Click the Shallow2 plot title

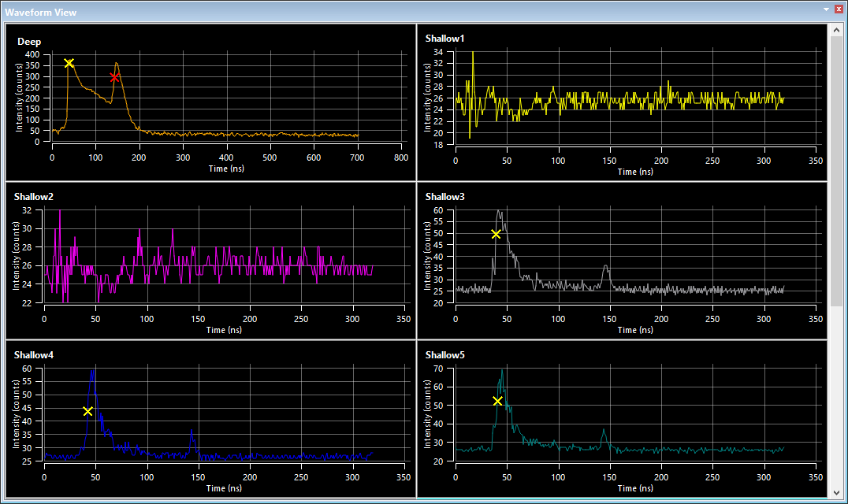pyautogui.click(x=34, y=196)
